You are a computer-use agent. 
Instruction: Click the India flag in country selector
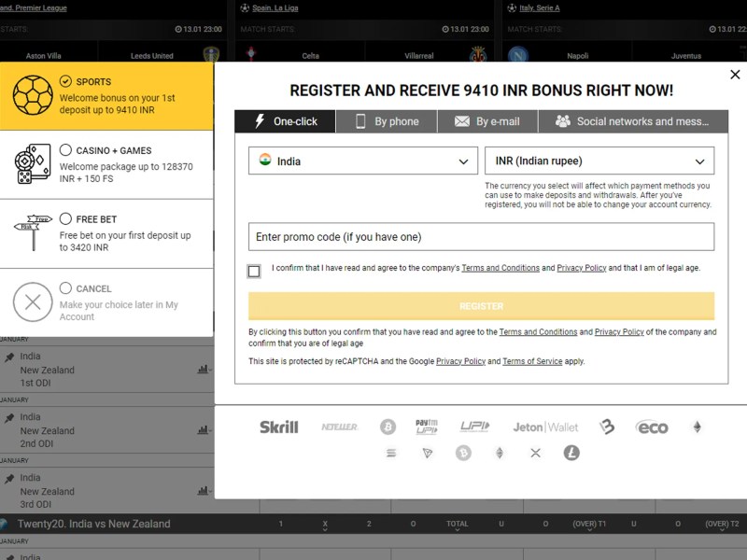[x=265, y=160]
